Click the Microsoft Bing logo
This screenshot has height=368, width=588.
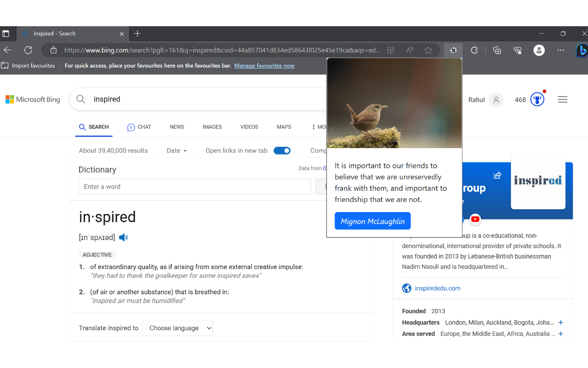33,99
